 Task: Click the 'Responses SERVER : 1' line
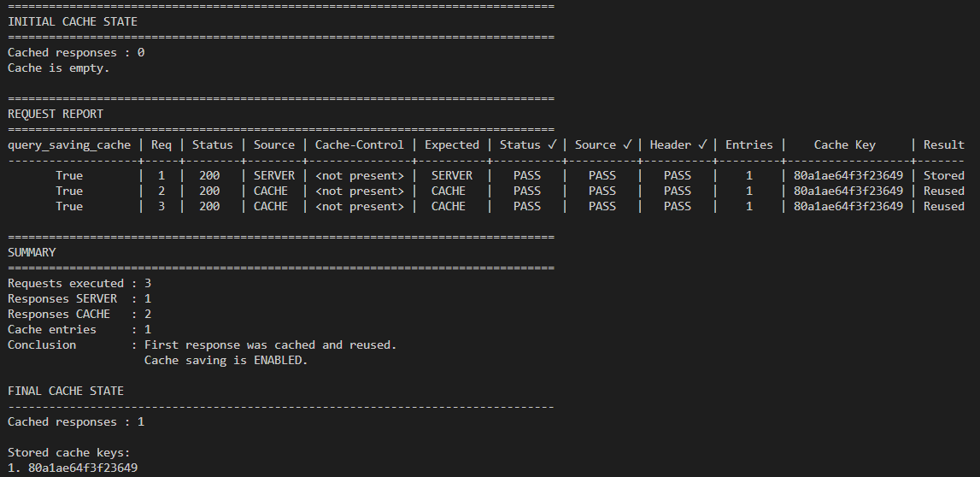(x=79, y=299)
